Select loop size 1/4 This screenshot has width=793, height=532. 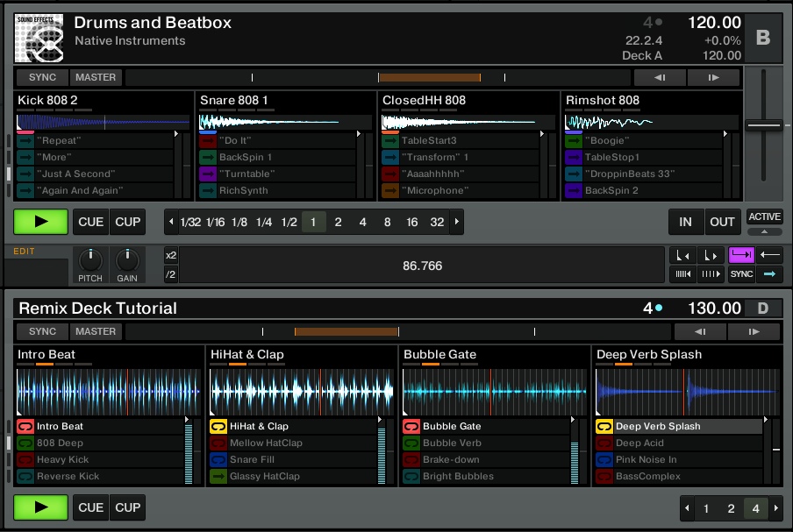click(264, 223)
